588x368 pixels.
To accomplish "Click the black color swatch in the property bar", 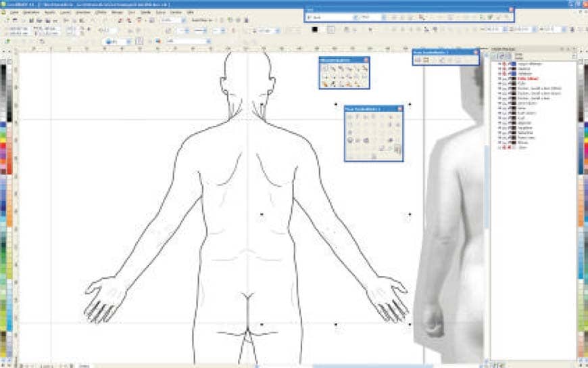I will [315, 30].
